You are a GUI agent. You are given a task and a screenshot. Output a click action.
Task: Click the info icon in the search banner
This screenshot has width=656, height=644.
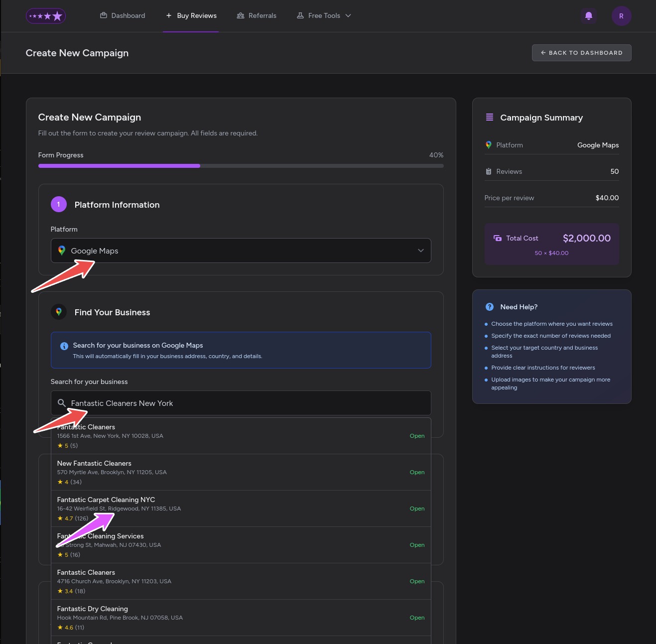64,346
